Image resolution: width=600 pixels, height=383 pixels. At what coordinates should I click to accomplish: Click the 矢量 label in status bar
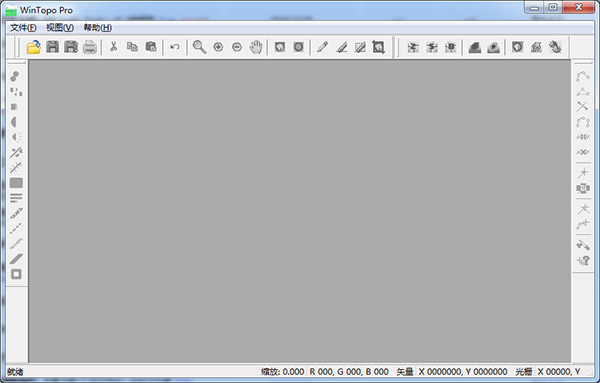click(405, 372)
